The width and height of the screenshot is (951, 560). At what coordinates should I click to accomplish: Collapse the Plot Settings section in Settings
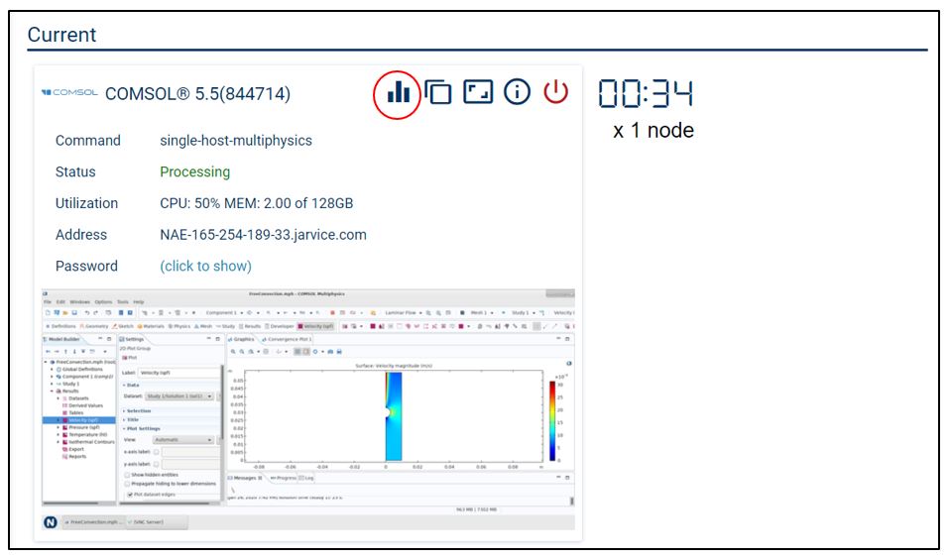pyautogui.click(x=142, y=428)
